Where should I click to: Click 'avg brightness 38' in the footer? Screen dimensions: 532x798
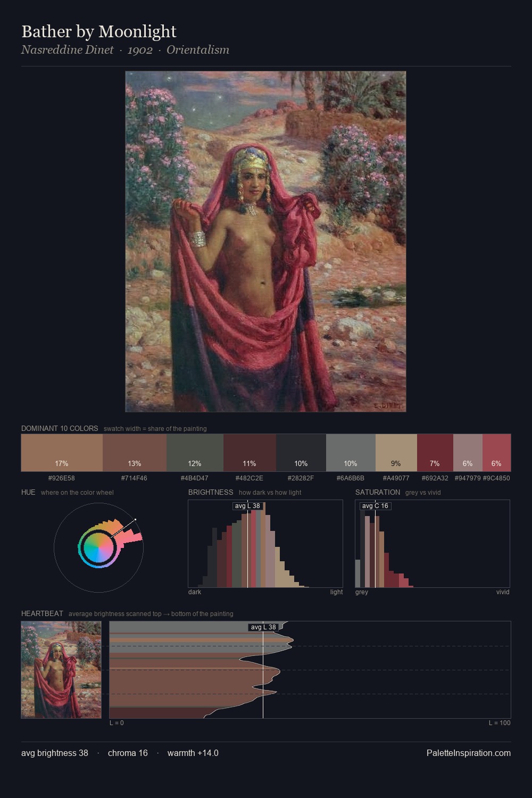coord(55,753)
